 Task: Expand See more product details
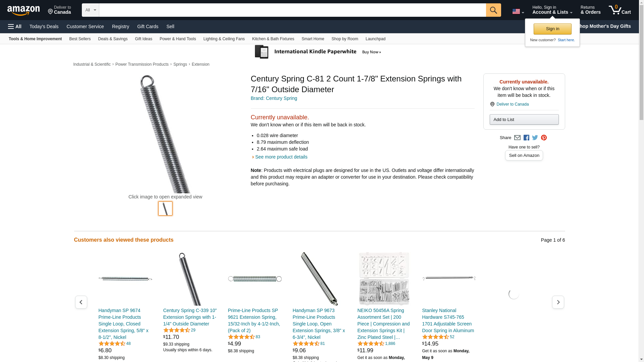click(281, 157)
